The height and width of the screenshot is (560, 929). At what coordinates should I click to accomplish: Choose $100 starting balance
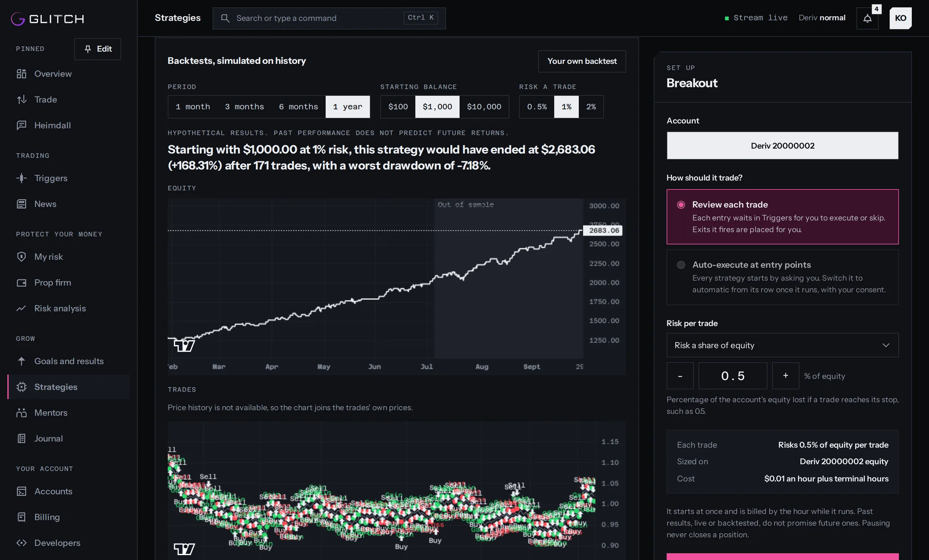(x=398, y=107)
